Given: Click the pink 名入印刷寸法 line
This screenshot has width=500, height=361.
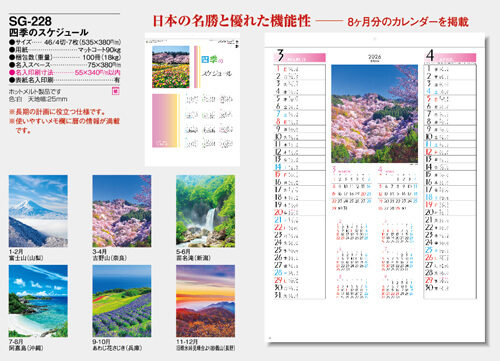Looking at the screenshot, I should click(x=65, y=72).
